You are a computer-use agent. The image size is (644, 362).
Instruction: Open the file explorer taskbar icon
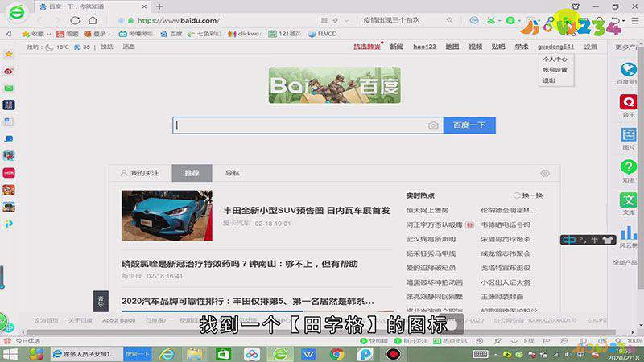coord(195,354)
